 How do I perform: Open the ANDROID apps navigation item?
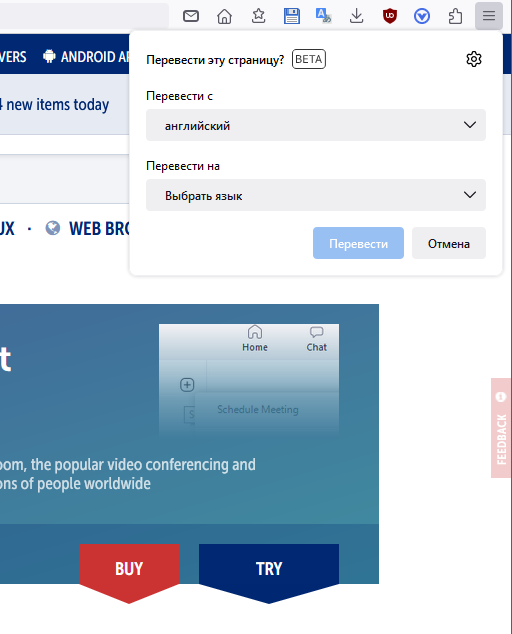86,57
